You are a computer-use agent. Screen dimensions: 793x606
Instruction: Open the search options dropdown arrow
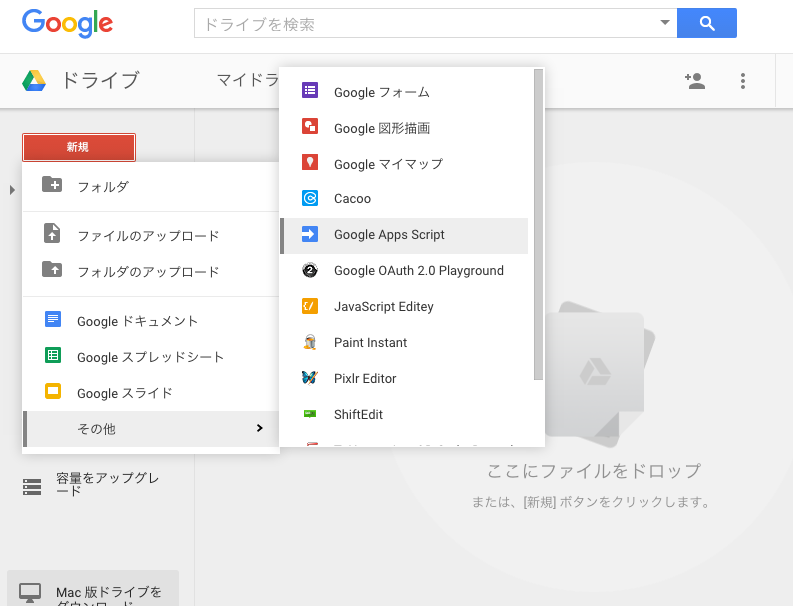coord(665,22)
